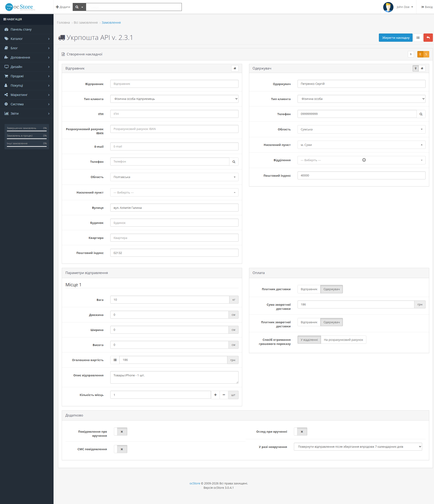Screen dimensions: 434x504
Task: Toggle Огляд при вручenні switch
Action: coord(300,432)
